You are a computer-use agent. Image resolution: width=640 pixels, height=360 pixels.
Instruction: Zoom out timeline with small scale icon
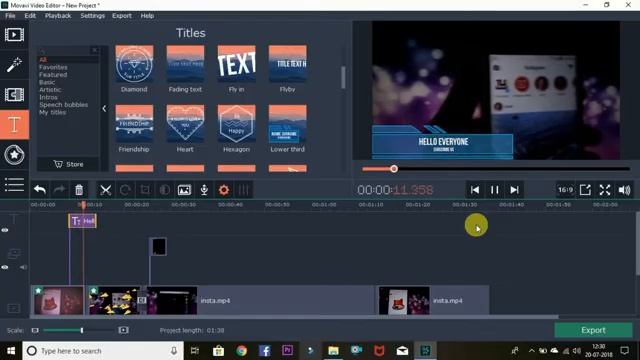(x=35, y=330)
